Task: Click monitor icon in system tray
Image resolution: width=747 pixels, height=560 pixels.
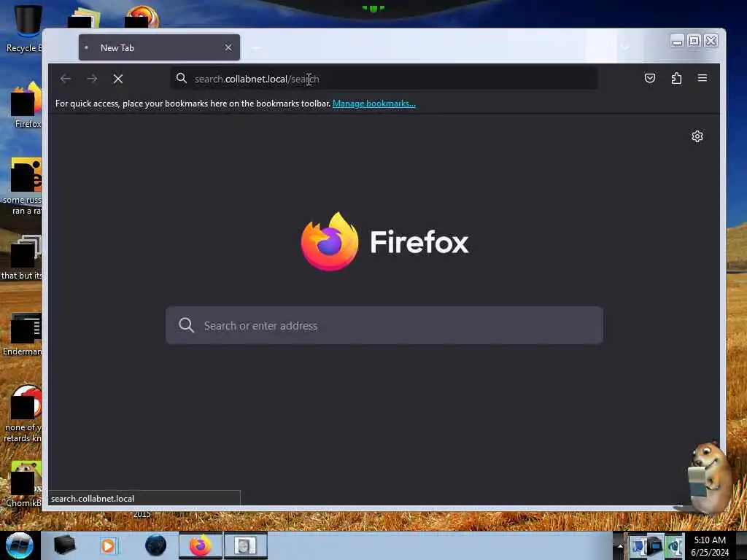Action: (x=655, y=547)
